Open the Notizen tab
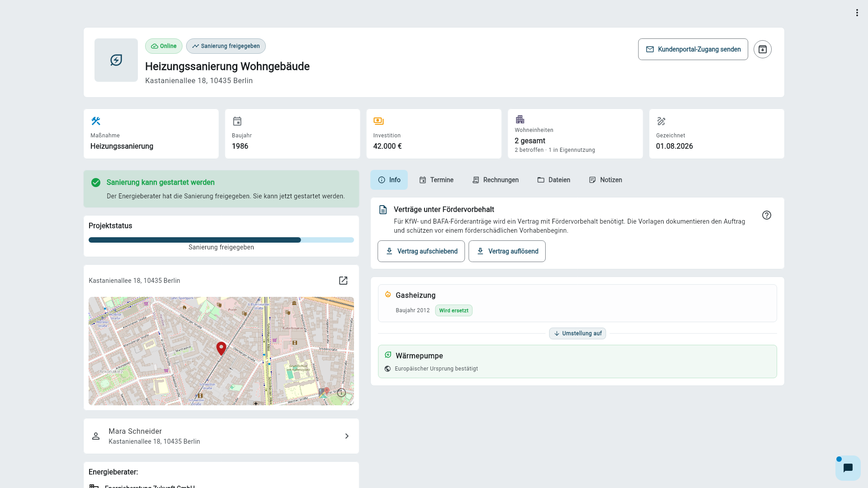Image resolution: width=868 pixels, height=488 pixels. 606,180
